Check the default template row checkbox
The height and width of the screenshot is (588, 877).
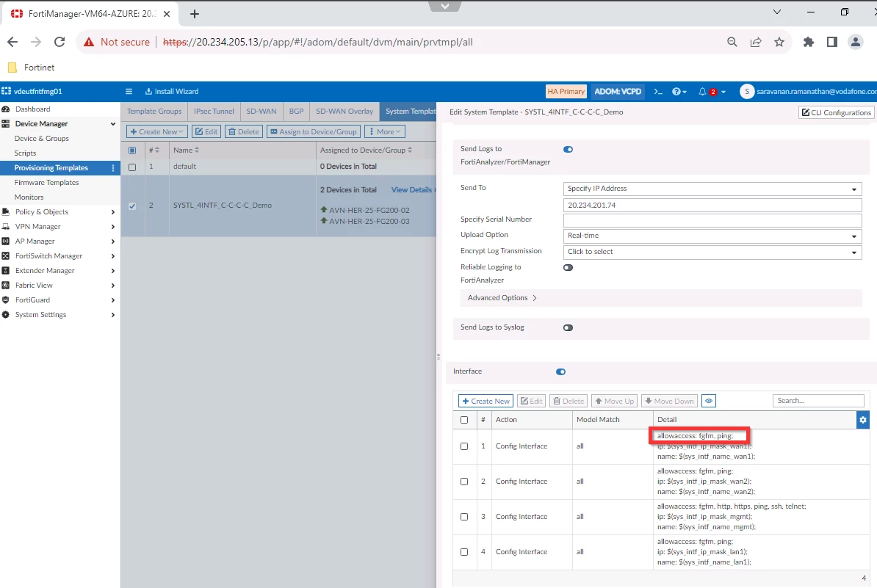pyautogui.click(x=132, y=167)
